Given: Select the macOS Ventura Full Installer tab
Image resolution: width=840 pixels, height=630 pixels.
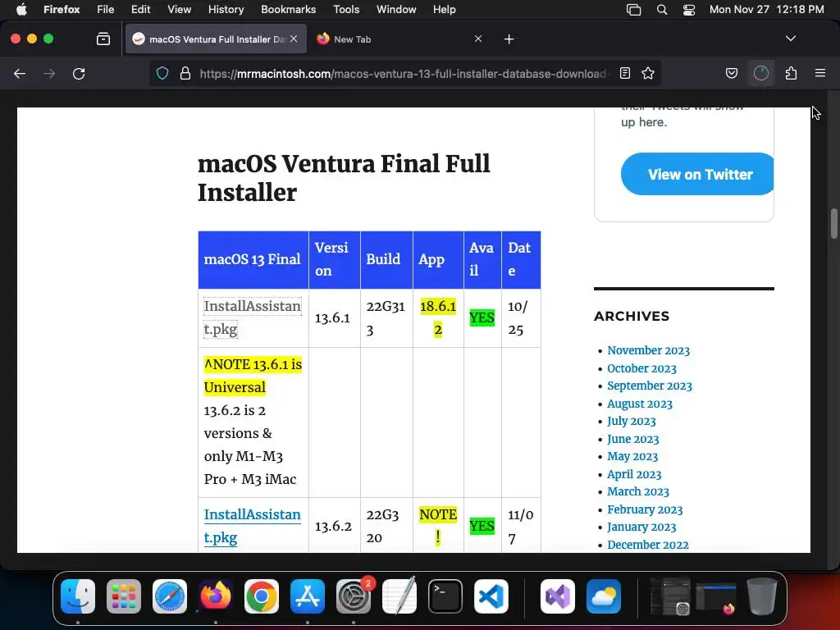Looking at the screenshot, I should coord(216,39).
